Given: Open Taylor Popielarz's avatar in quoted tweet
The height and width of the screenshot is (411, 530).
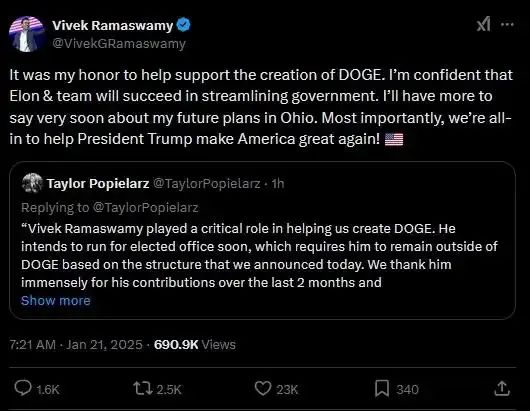Looking at the screenshot, I should [x=32, y=183].
